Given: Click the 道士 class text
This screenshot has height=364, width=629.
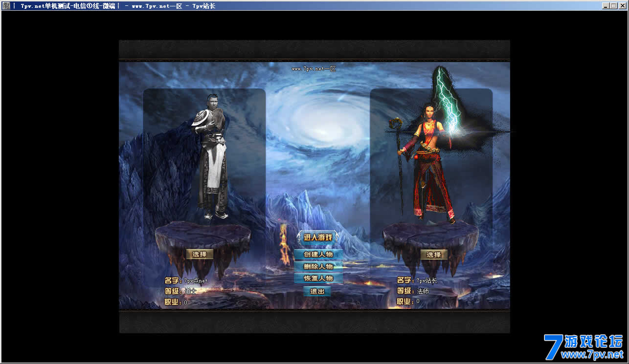Looking at the screenshot, I should 190,291.
